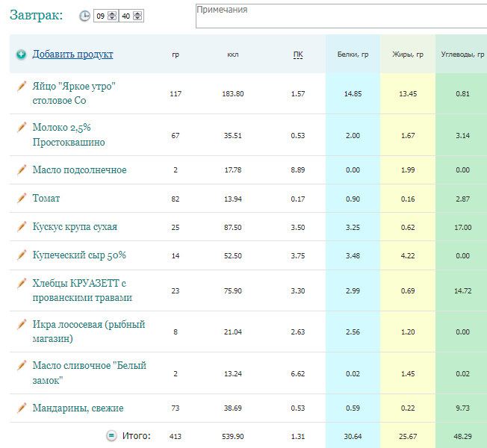This screenshot has width=487, height=448.
Task: Edit the Яйцо "Яркое утро" row pencil
Action: (22, 87)
